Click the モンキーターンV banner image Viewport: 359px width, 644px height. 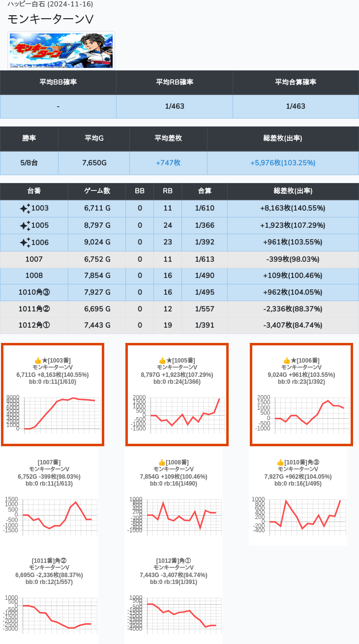[x=61, y=50]
